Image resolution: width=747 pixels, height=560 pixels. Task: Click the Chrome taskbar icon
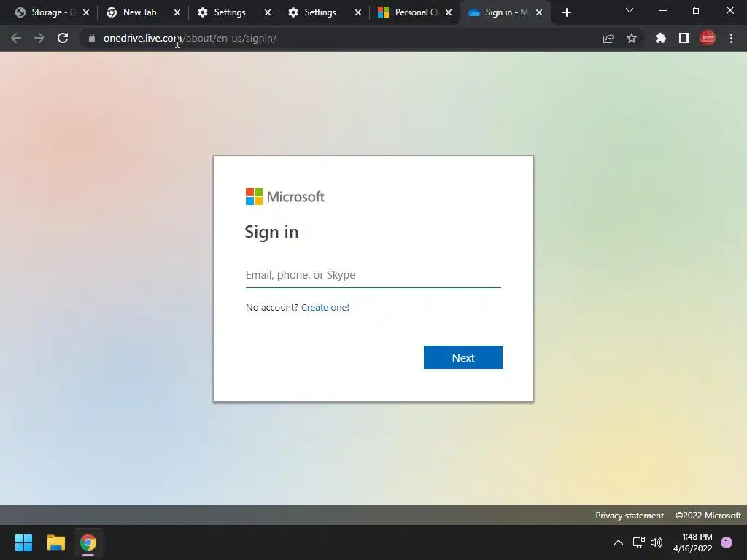[x=88, y=542]
